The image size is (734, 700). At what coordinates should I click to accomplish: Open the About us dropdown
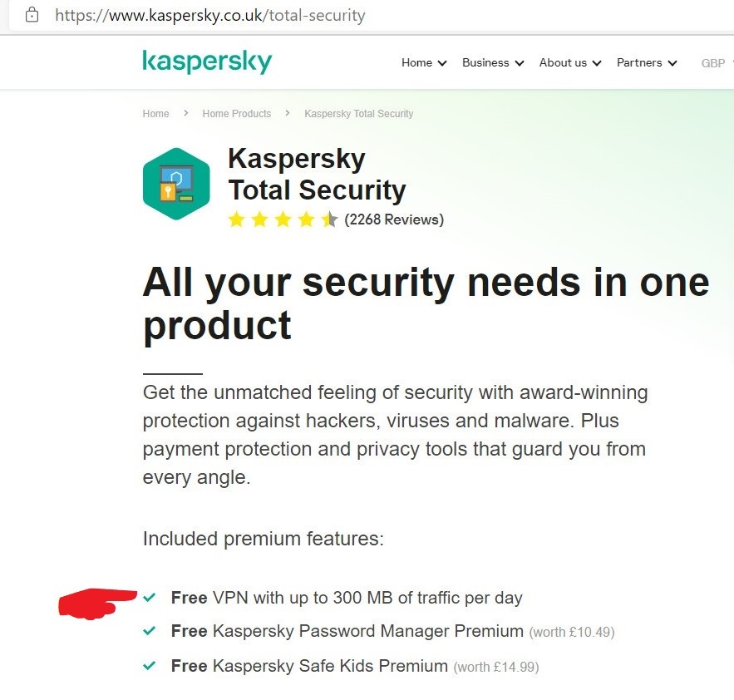click(x=569, y=63)
